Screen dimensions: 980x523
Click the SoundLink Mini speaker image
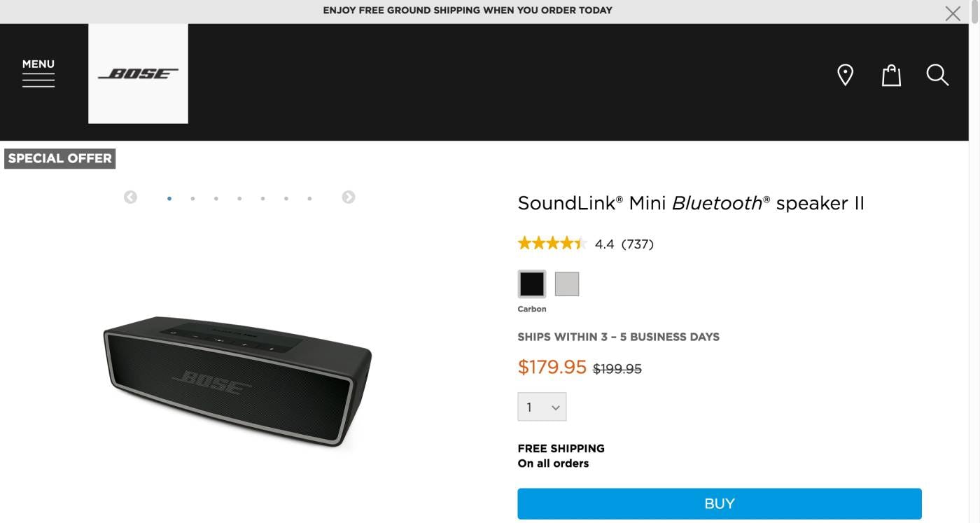coord(237,378)
